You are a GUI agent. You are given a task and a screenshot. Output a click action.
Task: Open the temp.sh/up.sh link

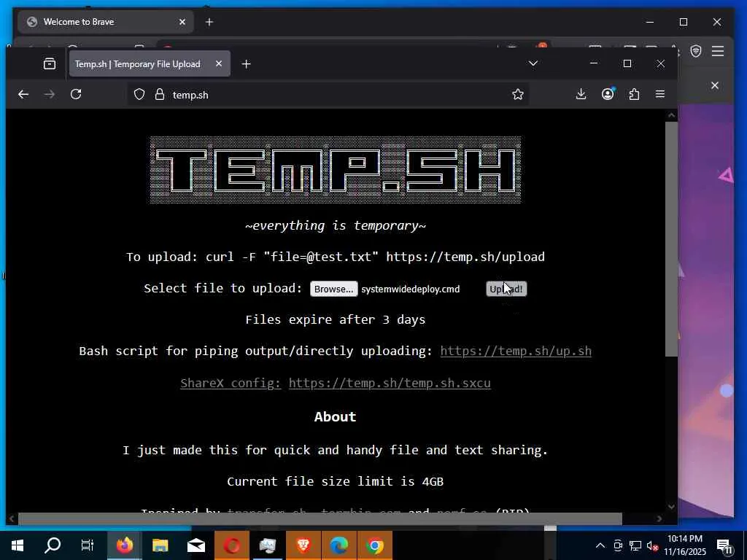click(516, 351)
